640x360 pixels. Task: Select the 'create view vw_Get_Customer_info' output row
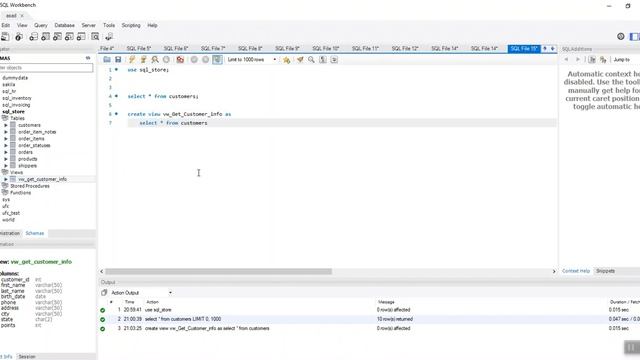coord(369,329)
